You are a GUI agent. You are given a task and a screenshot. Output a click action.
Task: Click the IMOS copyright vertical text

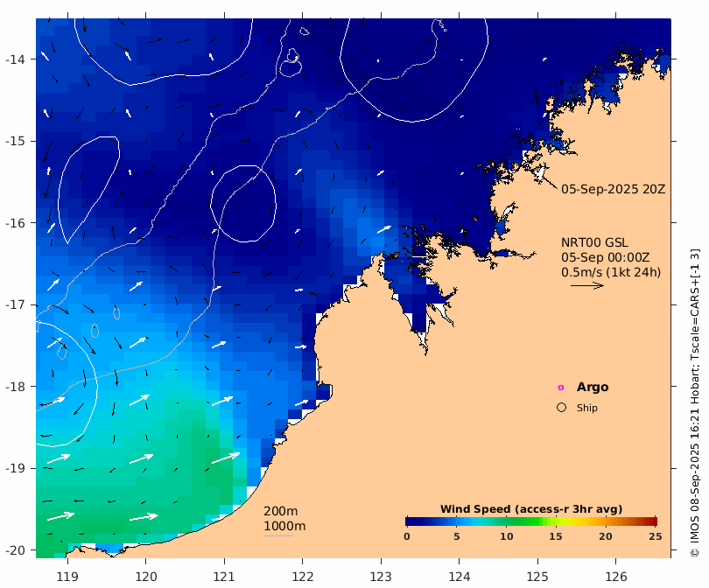click(x=694, y=402)
